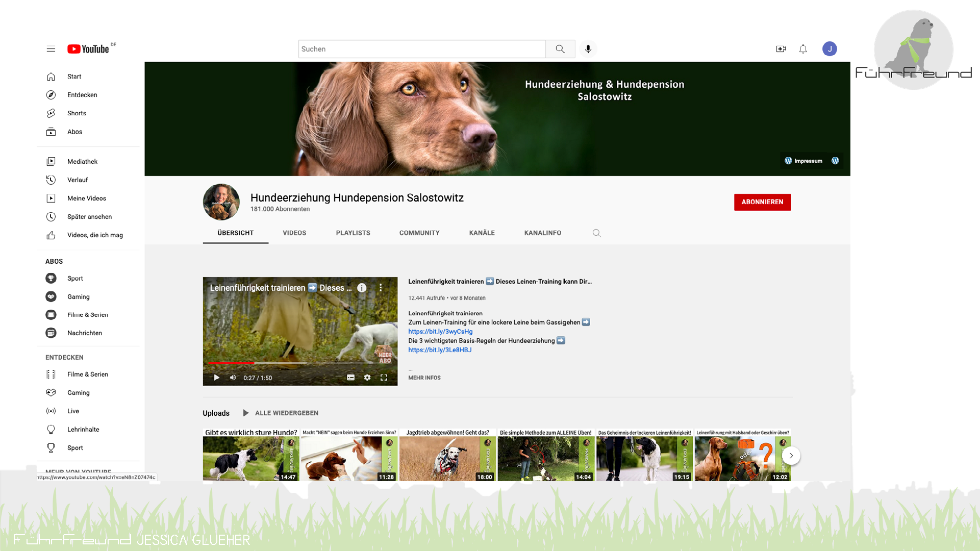Open the hamburger guide menu
The width and height of the screenshot is (980, 551).
tap(51, 49)
